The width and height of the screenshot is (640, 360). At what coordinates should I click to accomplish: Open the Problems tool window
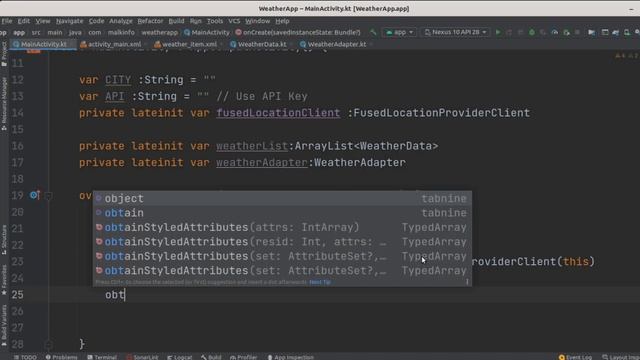(62, 357)
